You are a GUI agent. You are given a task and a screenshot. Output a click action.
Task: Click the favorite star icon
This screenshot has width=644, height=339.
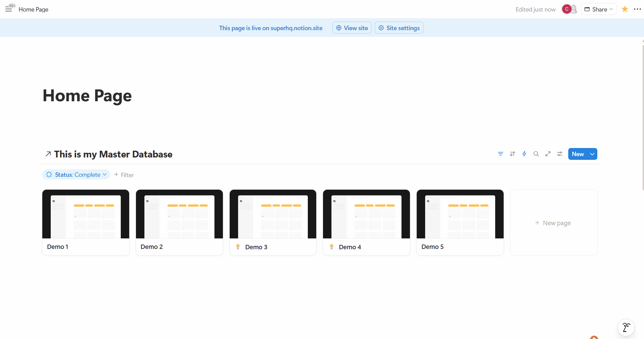[625, 9]
